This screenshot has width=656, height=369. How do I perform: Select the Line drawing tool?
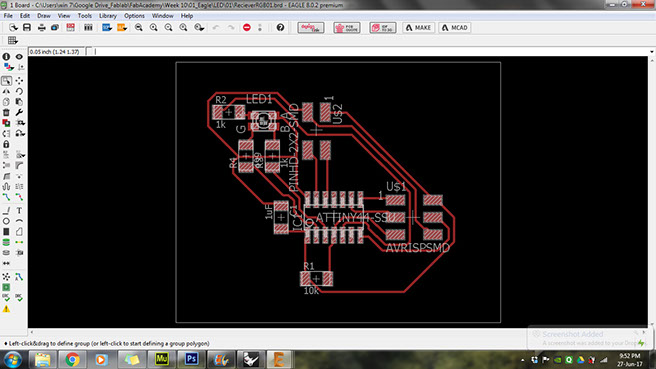pyautogui.click(x=6, y=210)
